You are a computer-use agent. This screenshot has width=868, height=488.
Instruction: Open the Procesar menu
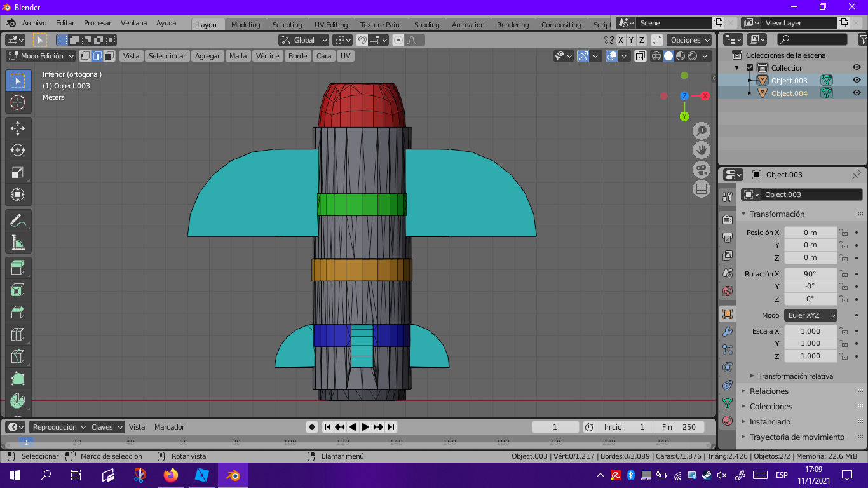click(x=97, y=23)
